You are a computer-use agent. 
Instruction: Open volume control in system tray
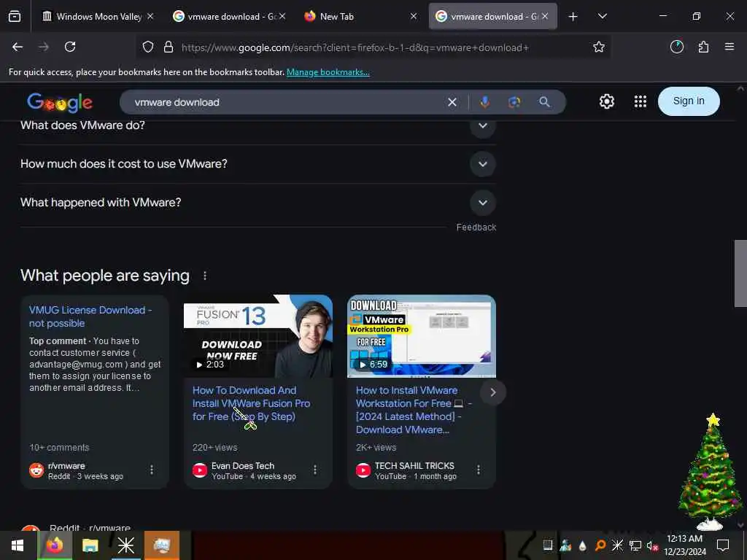[x=651, y=545]
